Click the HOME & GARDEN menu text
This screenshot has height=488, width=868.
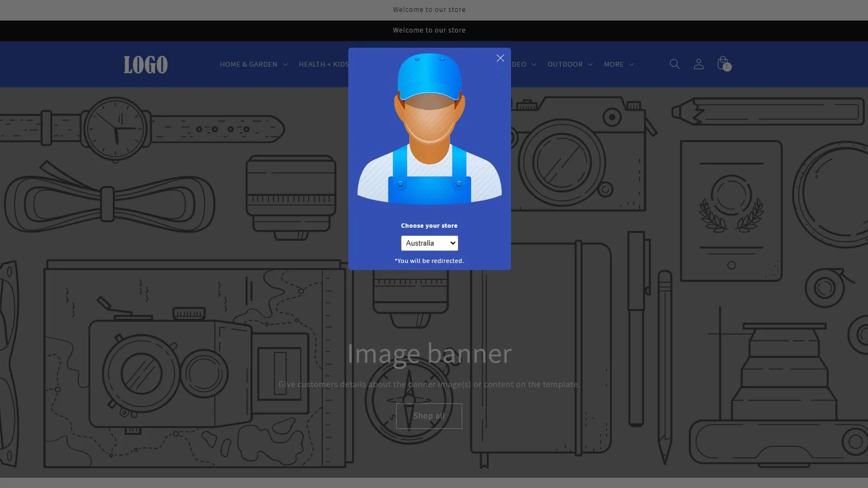[248, 65]
